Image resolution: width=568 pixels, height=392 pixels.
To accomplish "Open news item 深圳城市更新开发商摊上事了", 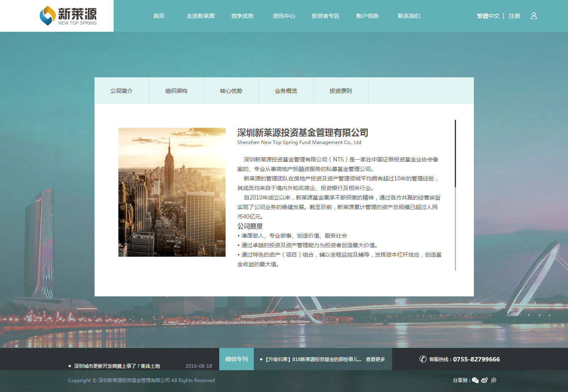I will click(x=117, y=366).
